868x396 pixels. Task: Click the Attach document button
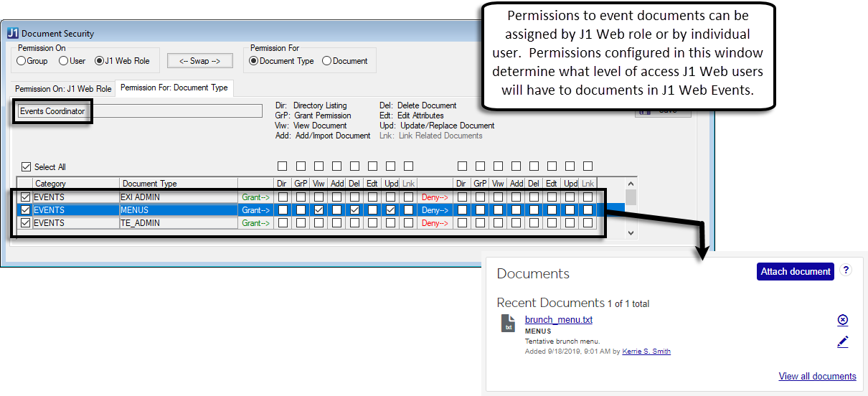click(x=796, y=271)
